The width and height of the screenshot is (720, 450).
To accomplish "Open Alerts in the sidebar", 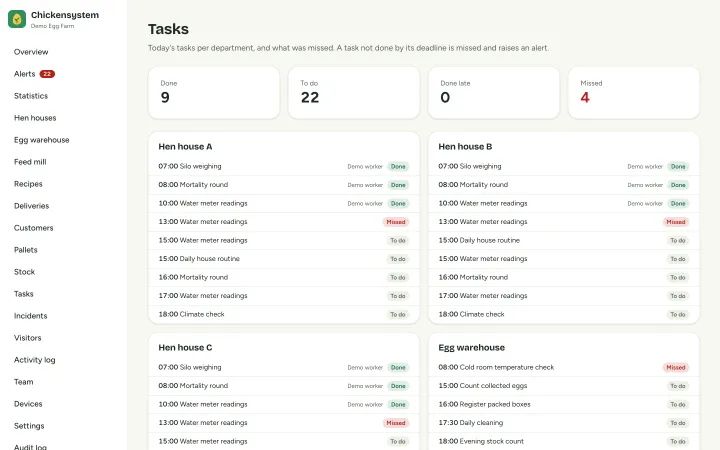I will point(24,74).
